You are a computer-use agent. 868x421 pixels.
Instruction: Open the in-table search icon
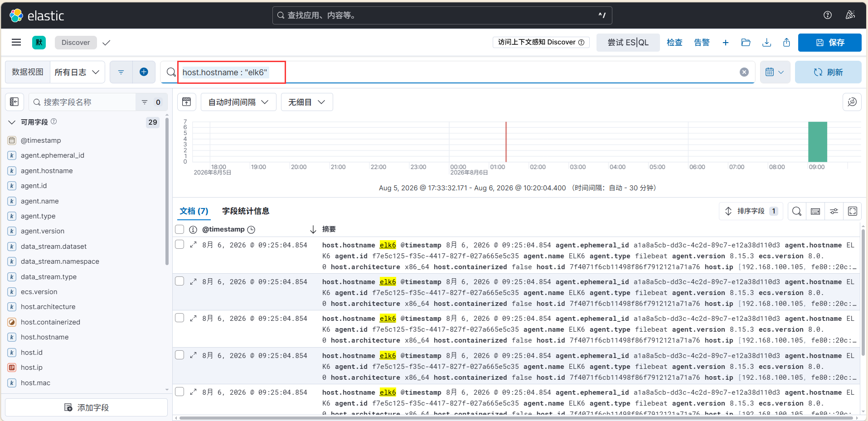[x=797, y=211]
